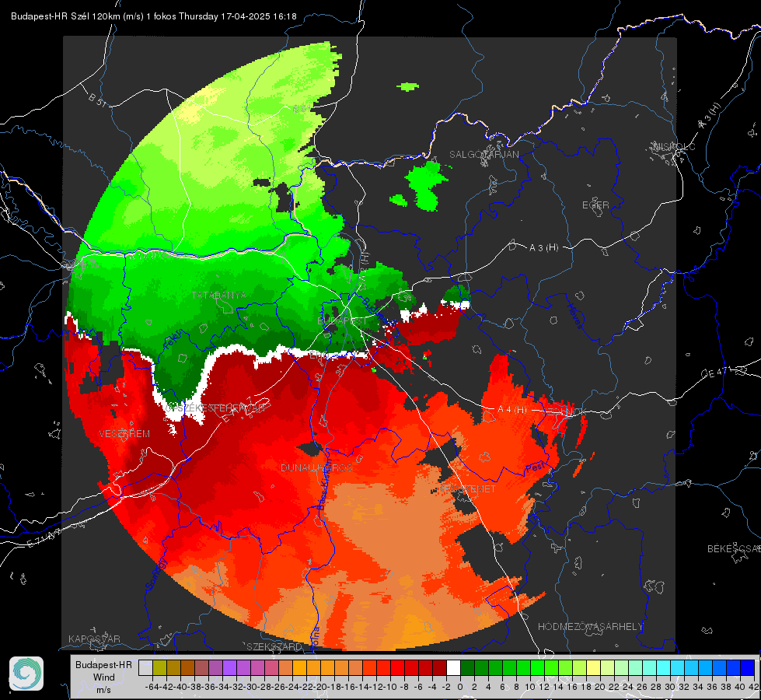Click the -64 value in the legend
The height and width of the screenshot is (700, 761).
[x=152, y=687]
